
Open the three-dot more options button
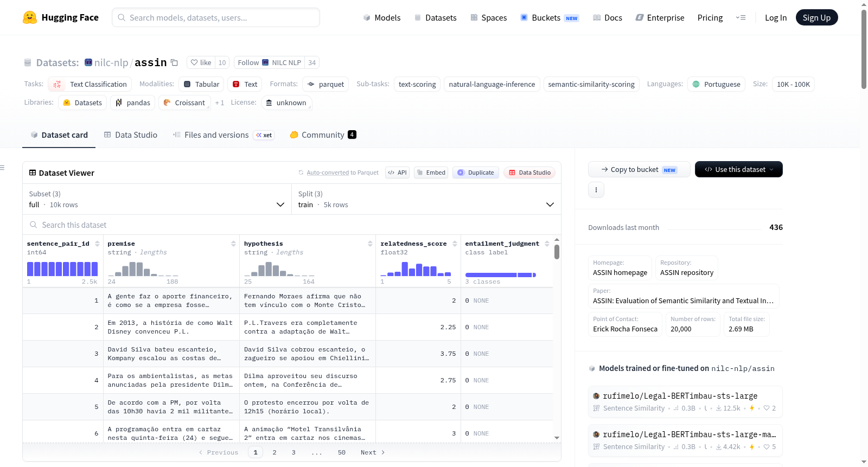pos(596,190)
